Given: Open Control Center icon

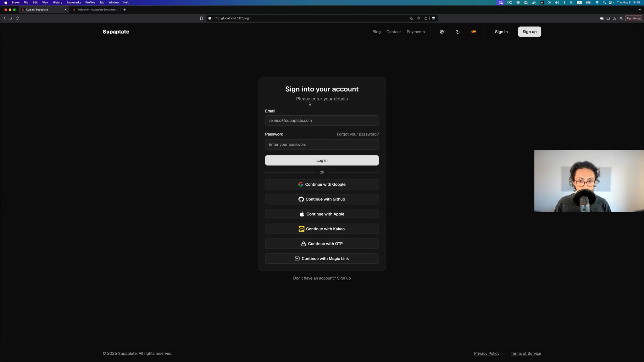Looking at the screenshot, I should click(x=611, y=3).
